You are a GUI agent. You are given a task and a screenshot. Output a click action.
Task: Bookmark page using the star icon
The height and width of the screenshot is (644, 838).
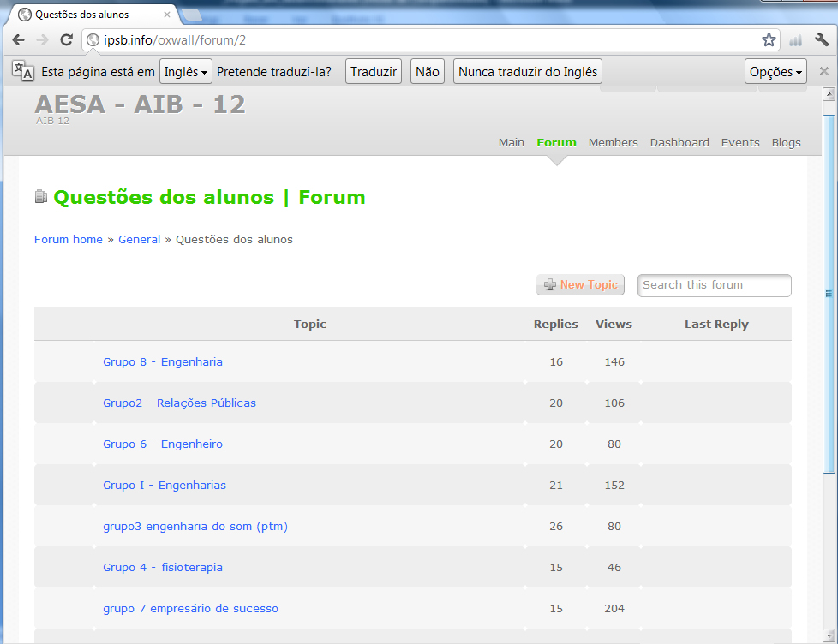[769, 40]
